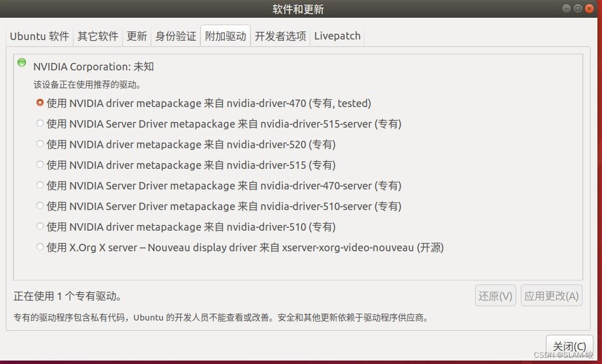The height and width of the screenshot is (364, 602).
Task: Switch to the Livepatch tab
Action: 337,36
